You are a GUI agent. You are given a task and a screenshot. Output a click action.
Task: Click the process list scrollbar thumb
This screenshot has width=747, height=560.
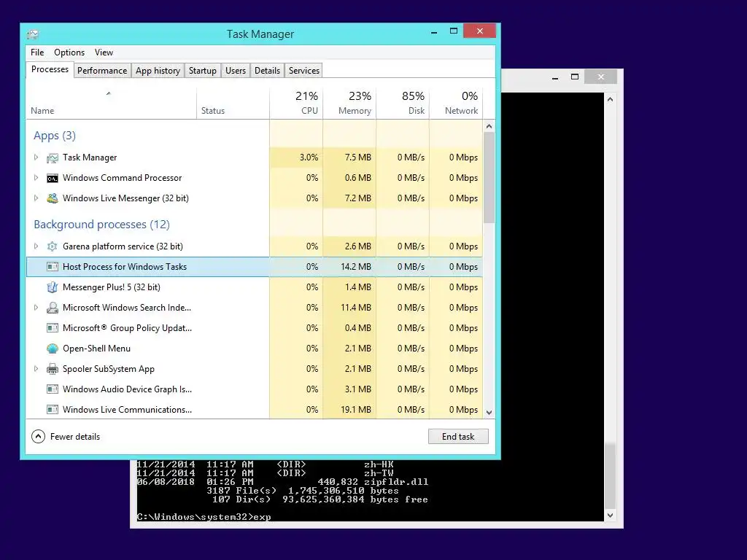[489, 178]
